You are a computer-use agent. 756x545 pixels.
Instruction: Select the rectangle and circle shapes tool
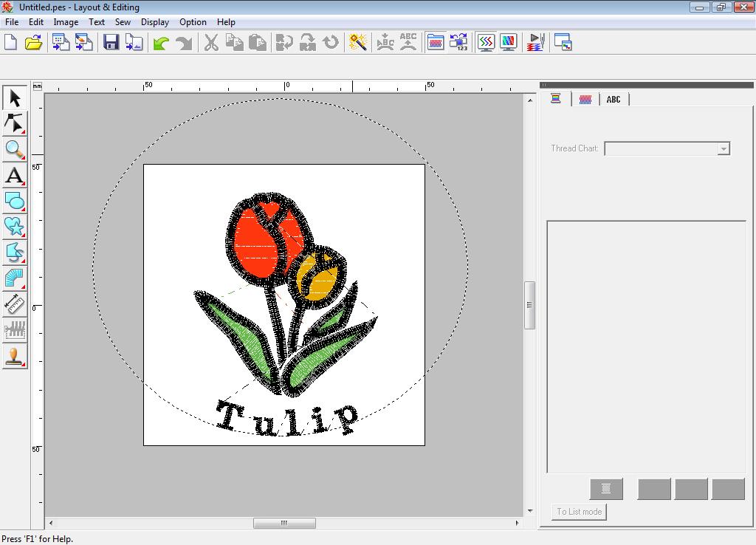tap(15, 201)
